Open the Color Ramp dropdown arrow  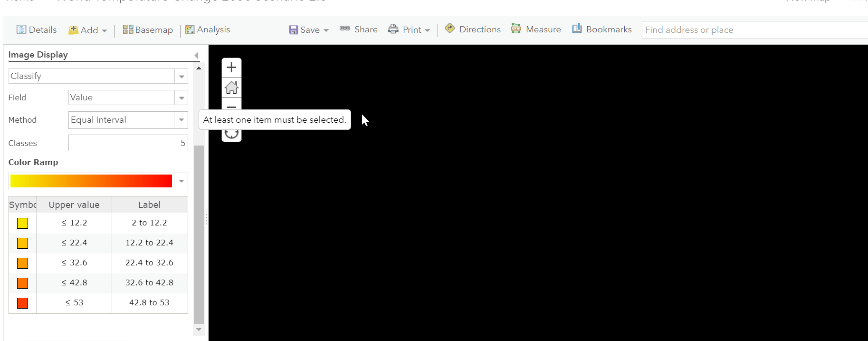point(181,181)
